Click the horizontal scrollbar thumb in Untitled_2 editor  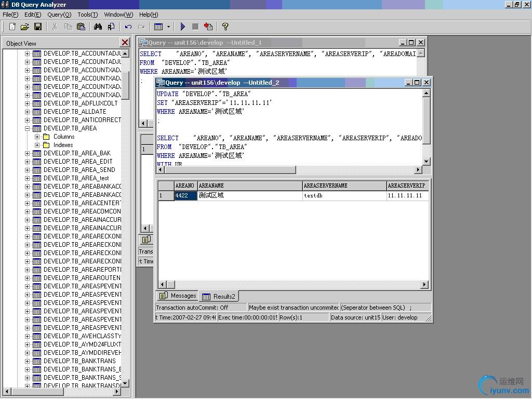point(230,170)
